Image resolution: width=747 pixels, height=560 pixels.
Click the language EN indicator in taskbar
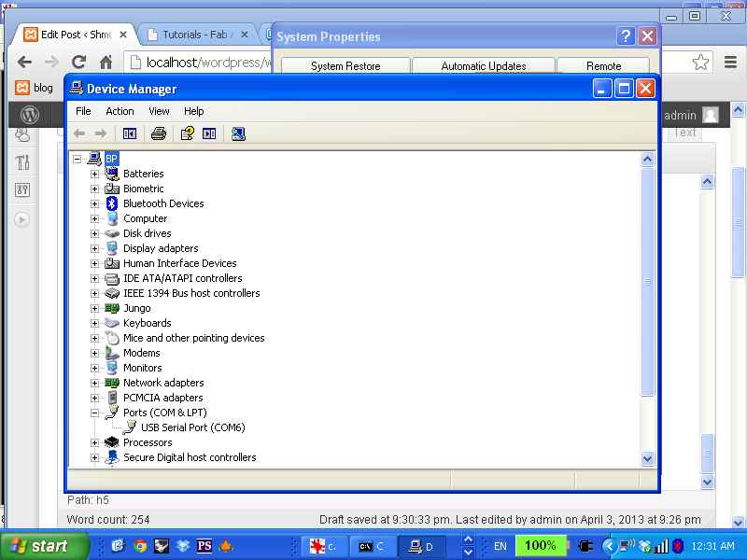[500, 546]
